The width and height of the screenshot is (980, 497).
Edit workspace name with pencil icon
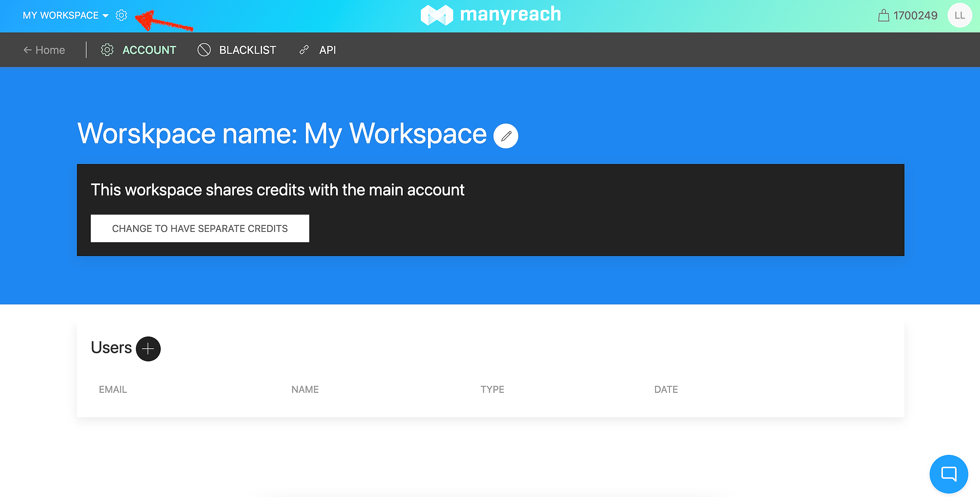(x=506, y=136)
